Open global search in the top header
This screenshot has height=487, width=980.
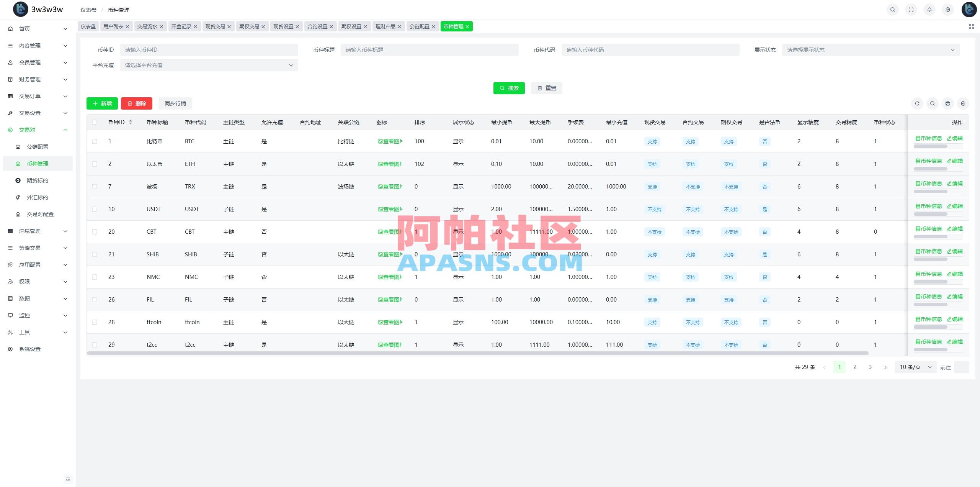893,9
